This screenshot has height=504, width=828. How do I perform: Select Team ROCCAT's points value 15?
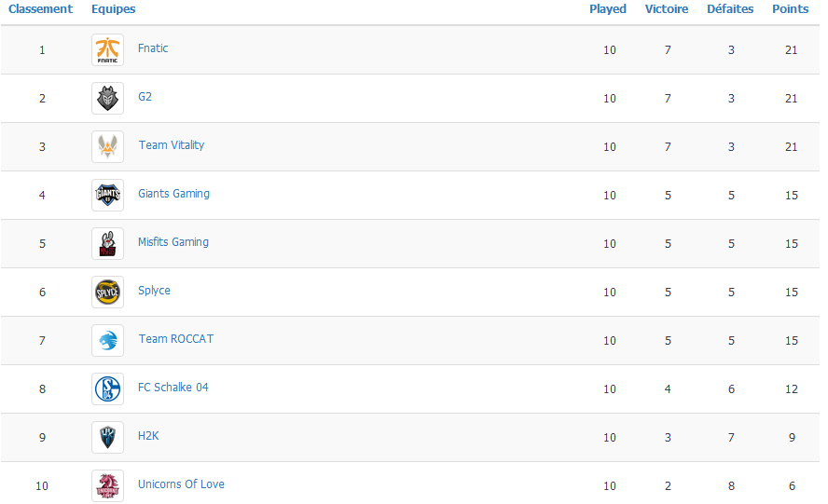pos(791,341)
